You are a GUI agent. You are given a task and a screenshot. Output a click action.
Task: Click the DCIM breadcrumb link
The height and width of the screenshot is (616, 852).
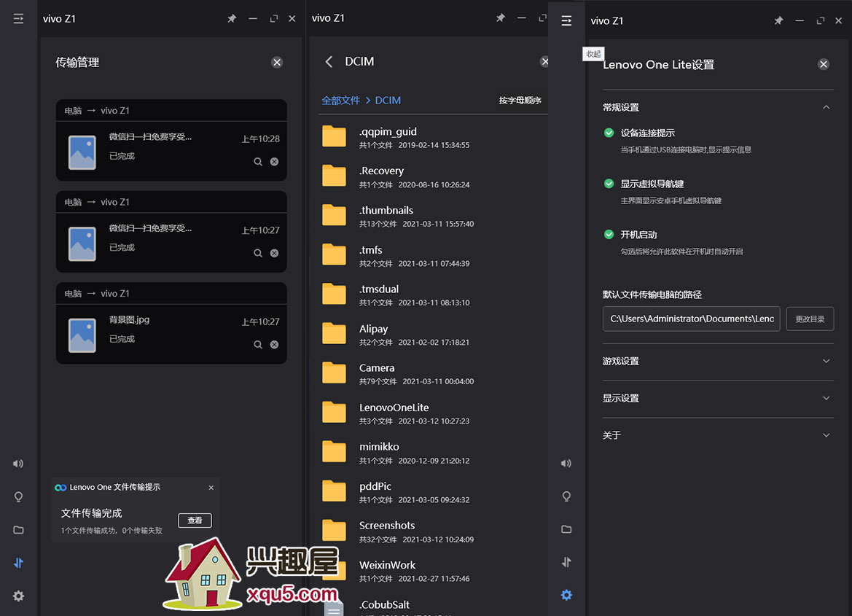click(x=388, y=101)
